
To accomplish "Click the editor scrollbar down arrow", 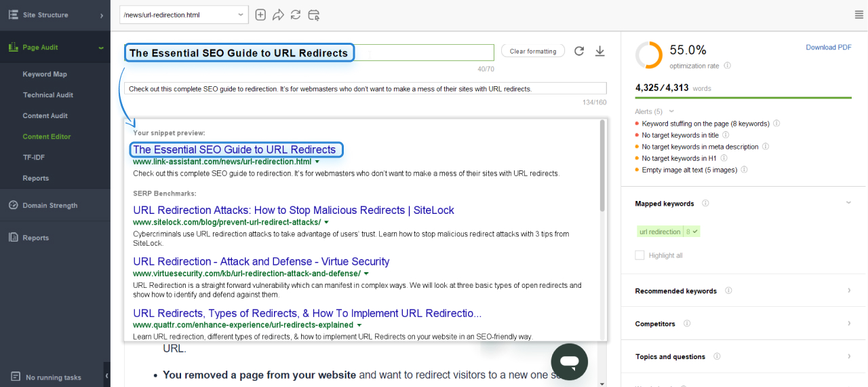I will pos(603,384).
